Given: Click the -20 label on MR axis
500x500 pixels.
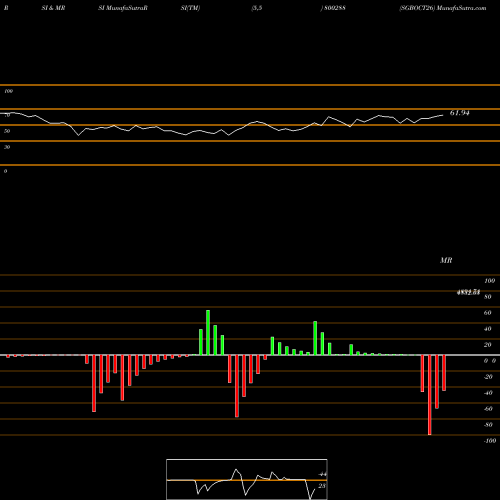Looking at the screenshot, I should [488, 377].
